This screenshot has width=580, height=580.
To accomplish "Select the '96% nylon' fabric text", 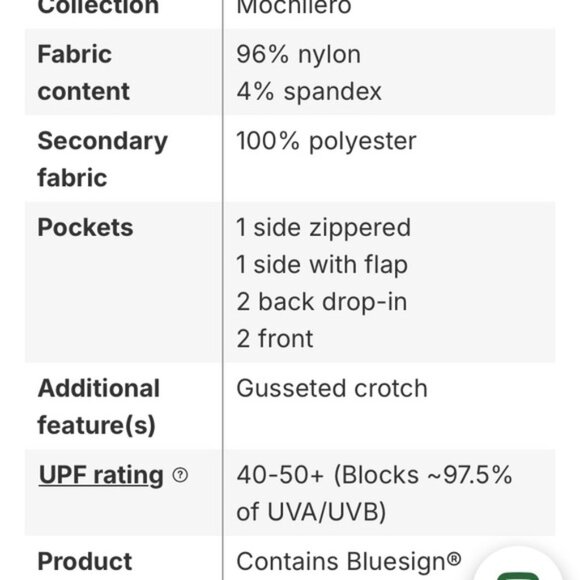I will 298,54.
